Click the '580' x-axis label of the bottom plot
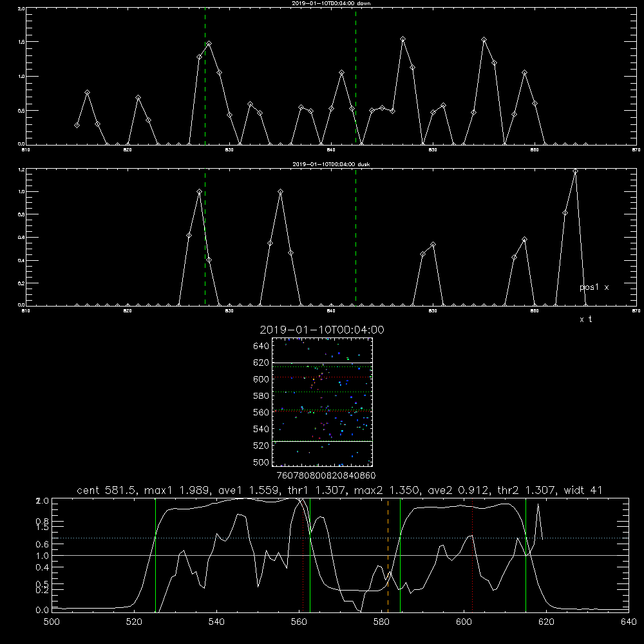The image size is (644, 644). [x=381, y=622]
